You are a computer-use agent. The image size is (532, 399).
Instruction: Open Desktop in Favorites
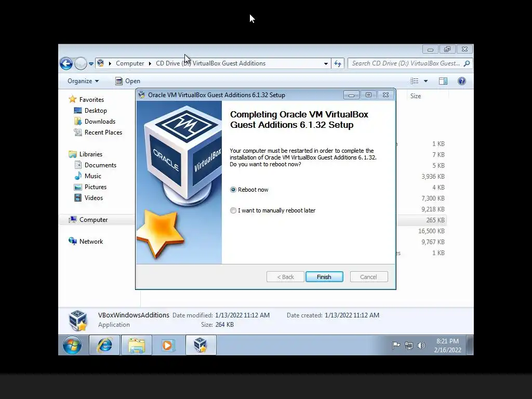coord(96,111)
